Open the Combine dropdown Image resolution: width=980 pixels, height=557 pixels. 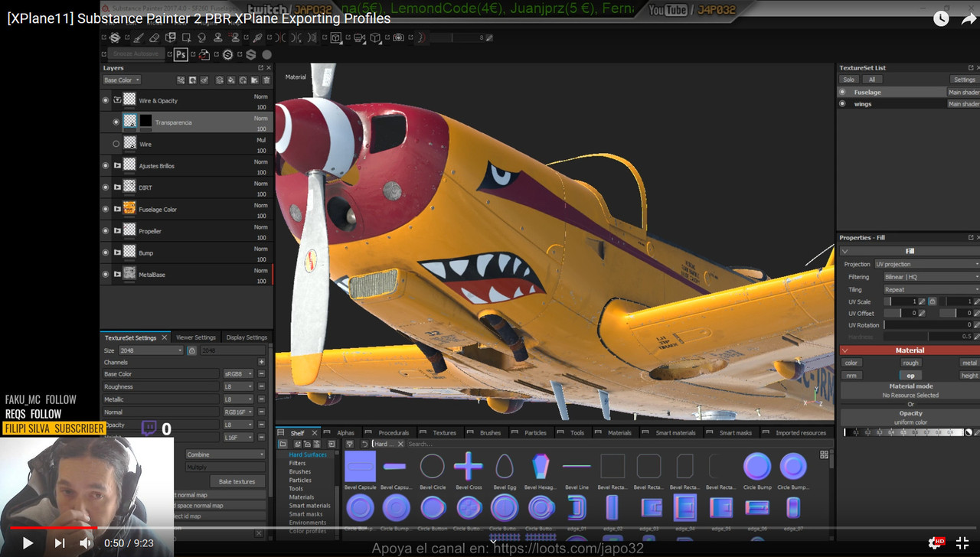tap(225, 454)
